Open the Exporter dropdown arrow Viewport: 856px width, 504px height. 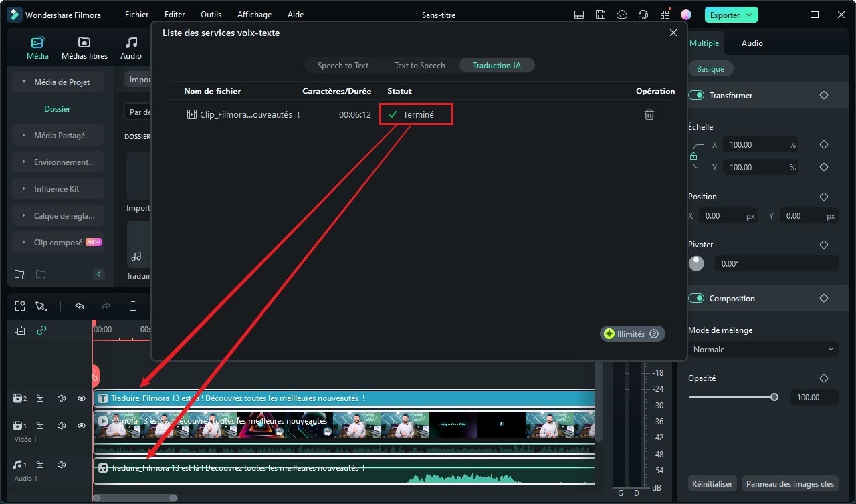[749, 15]
